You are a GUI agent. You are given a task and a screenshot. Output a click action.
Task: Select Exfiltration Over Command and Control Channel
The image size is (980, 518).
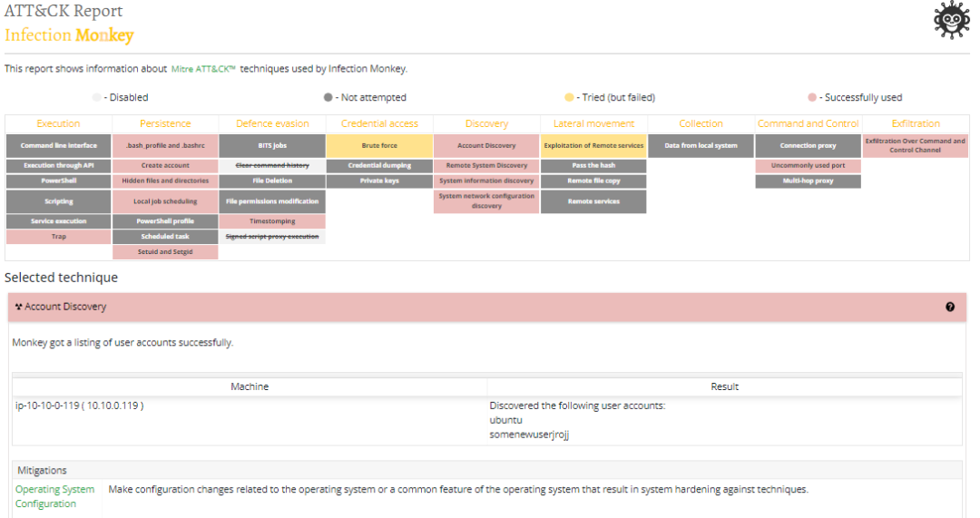pyautogui.click(x=915, y=145)
